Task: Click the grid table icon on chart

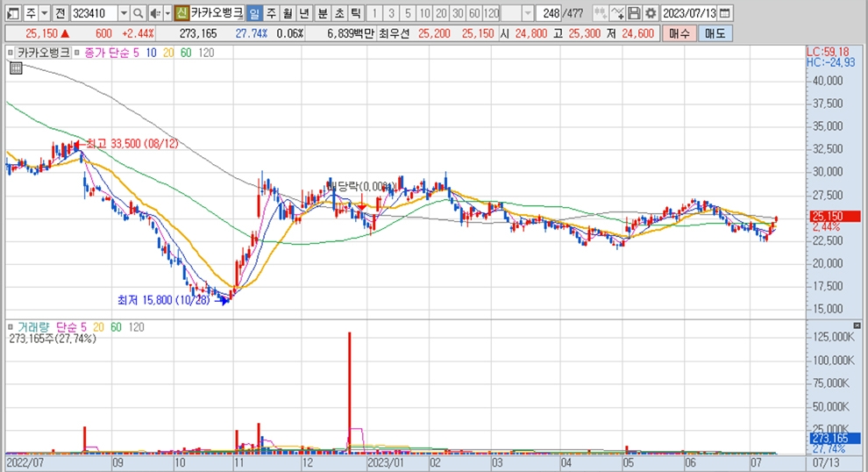Action: [x=15, y=69]
